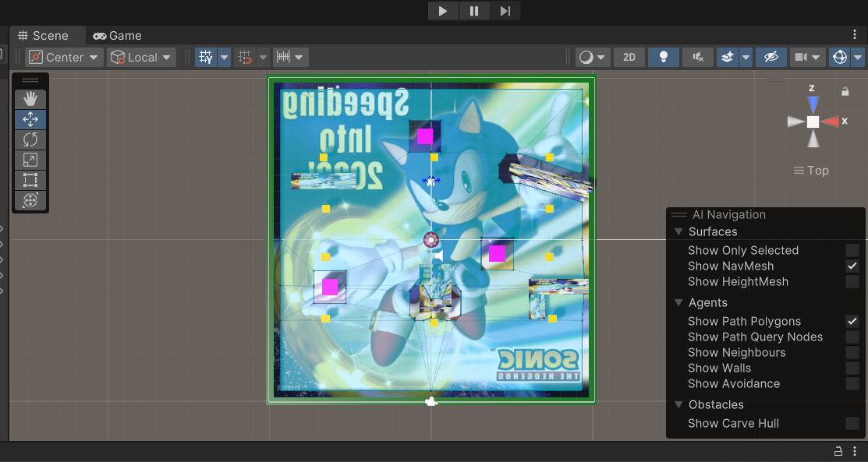Select the Hand view tool
The width and height of the screenshot is (868, 462).
[30, 99]
